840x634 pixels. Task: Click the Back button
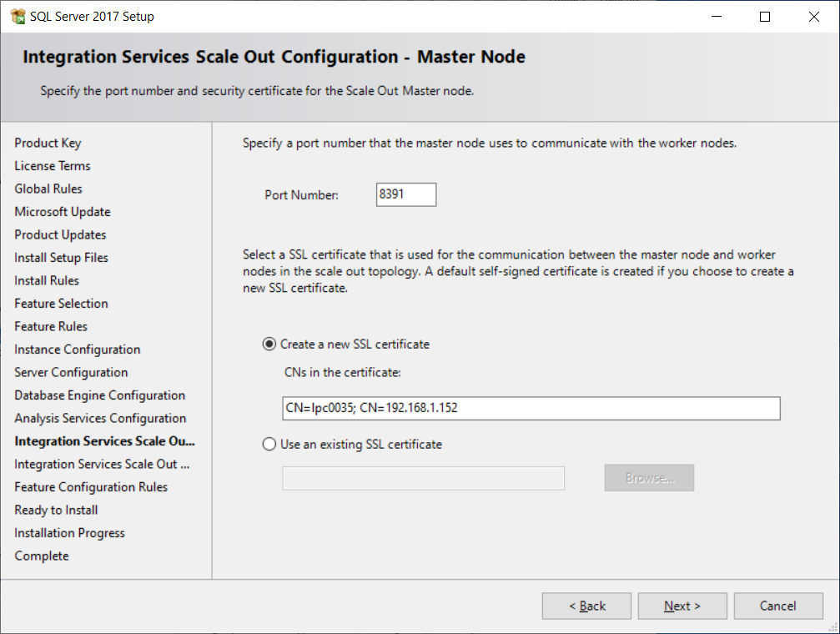[586, 606]
